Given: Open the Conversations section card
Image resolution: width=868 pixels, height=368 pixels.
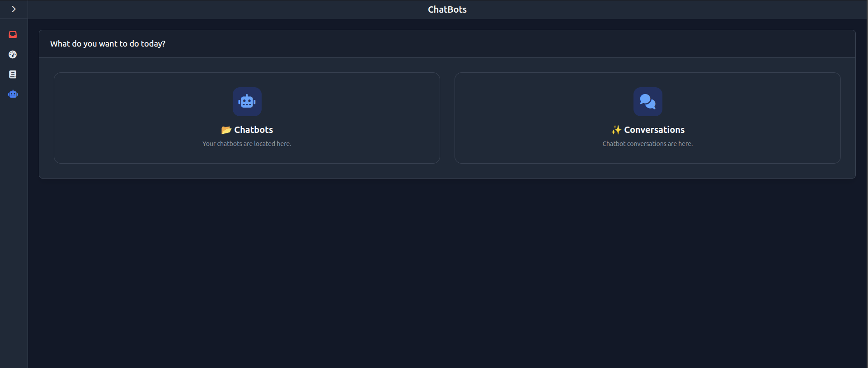Looking at the screenshot, I should [647, 118].
